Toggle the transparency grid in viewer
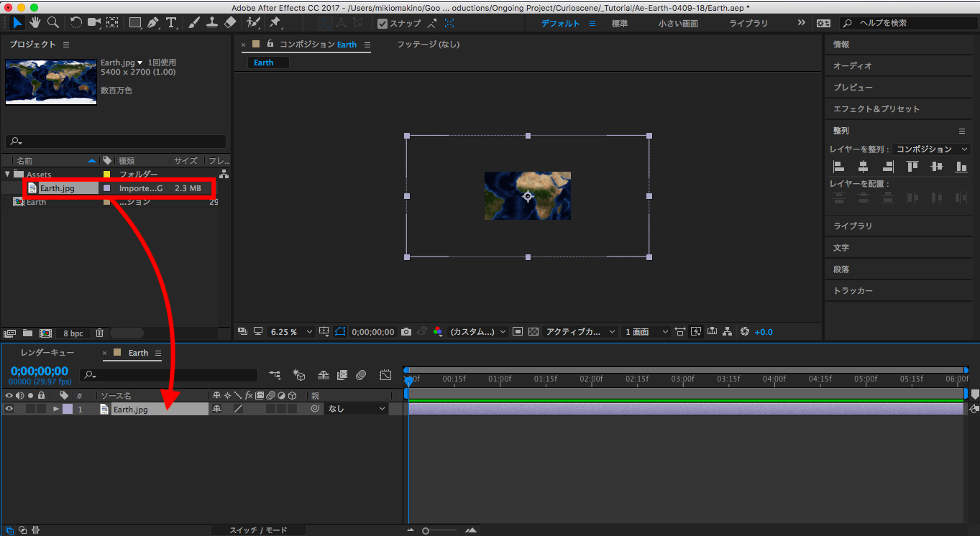 (x=533, y=332)
